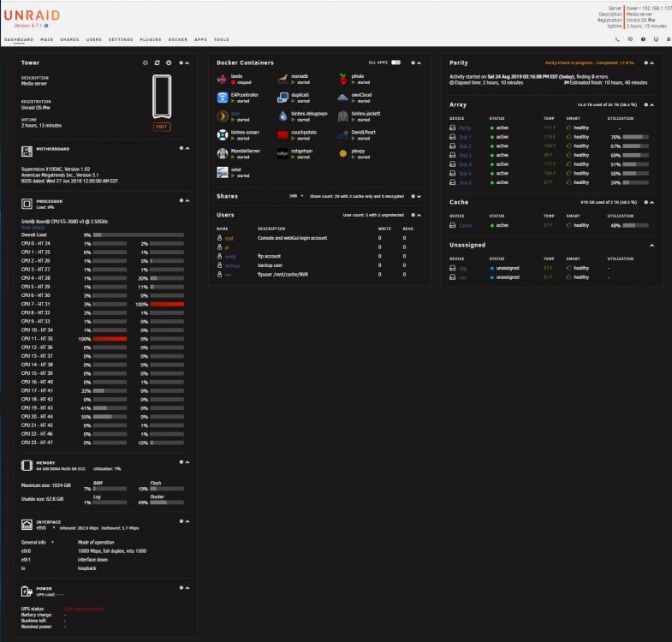Click the DavidLPeart container icon
This screenshot has height=642, width=672.
pyautogui.click(x=343, y=135)
